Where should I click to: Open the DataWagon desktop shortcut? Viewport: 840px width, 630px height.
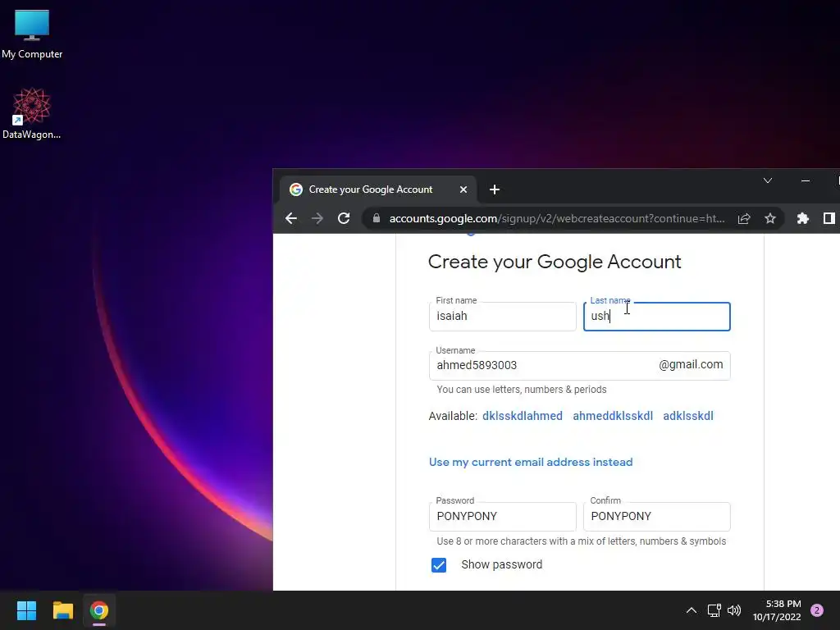tap(32, 113)
